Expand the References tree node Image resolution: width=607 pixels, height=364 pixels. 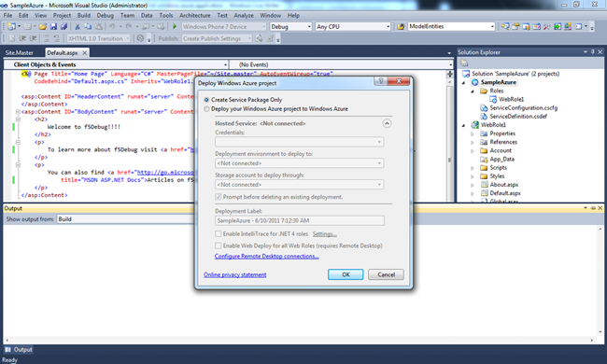tap(473, 143)
